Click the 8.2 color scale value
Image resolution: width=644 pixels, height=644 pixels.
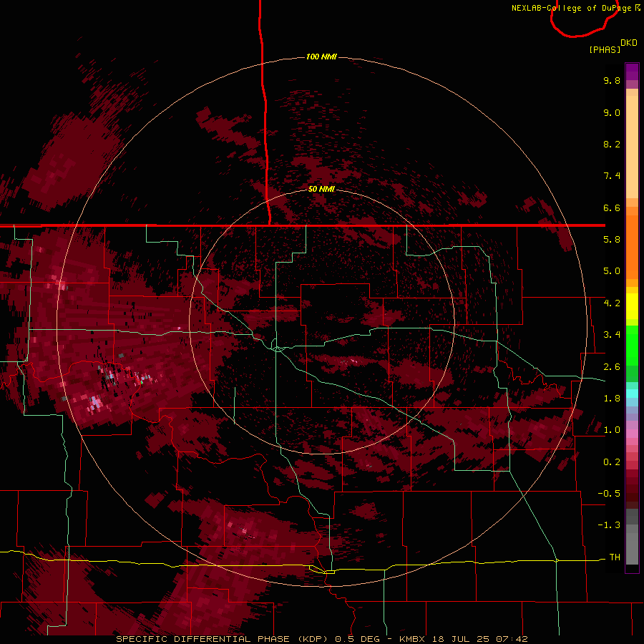[612, 144]
